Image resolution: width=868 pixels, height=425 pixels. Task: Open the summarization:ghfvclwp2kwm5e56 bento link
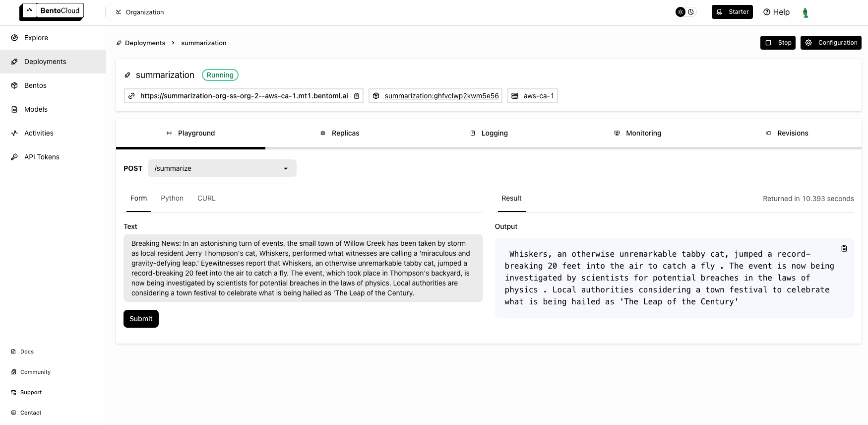[x=441, y=96]
